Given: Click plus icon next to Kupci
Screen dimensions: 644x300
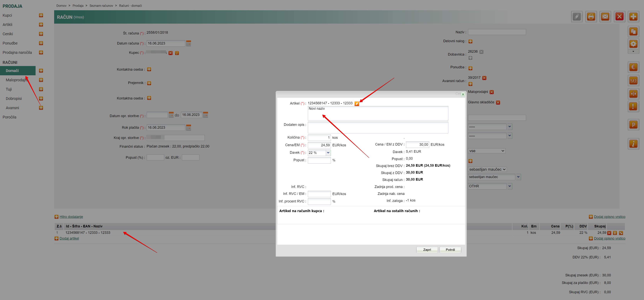Looking at the screenshot, I should (x=41, y=15).
